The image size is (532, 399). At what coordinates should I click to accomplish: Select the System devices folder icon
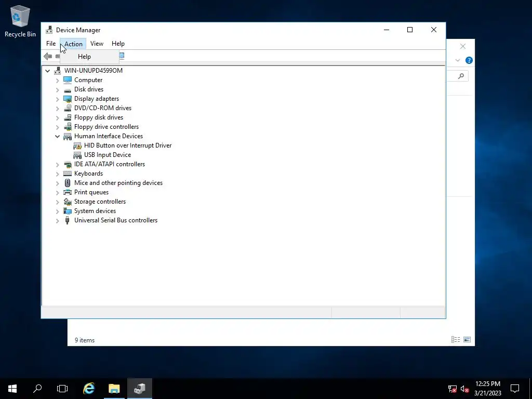click(68, 211)
